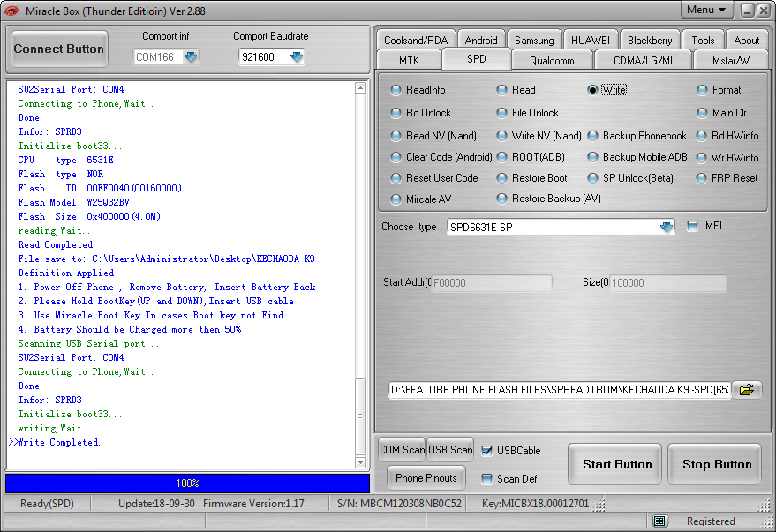This screenshot has width=776, height=532.
Task: Click the USB Scan button
Action: coord(450,449)
